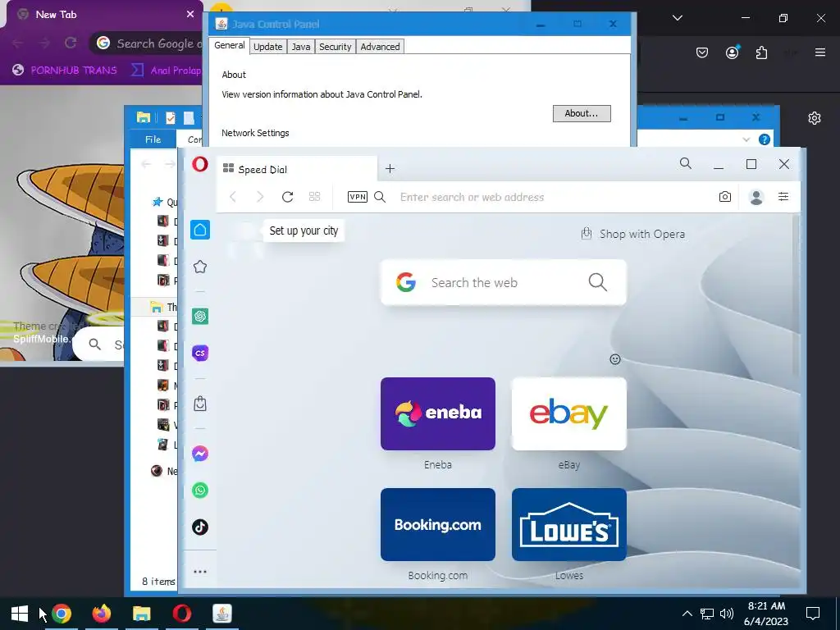Click the Set up your city tooltip
This screenshot has width=840, height=630.
[x=304, y=231]
